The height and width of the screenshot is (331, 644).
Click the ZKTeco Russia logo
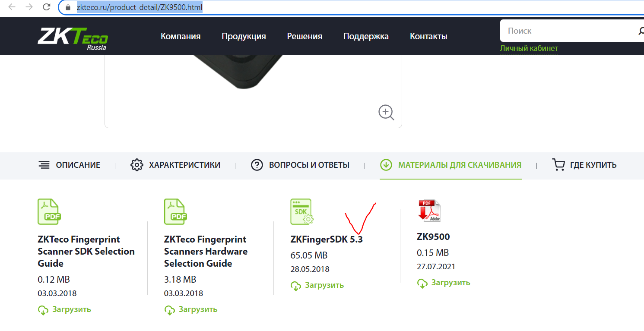[73, 38]
